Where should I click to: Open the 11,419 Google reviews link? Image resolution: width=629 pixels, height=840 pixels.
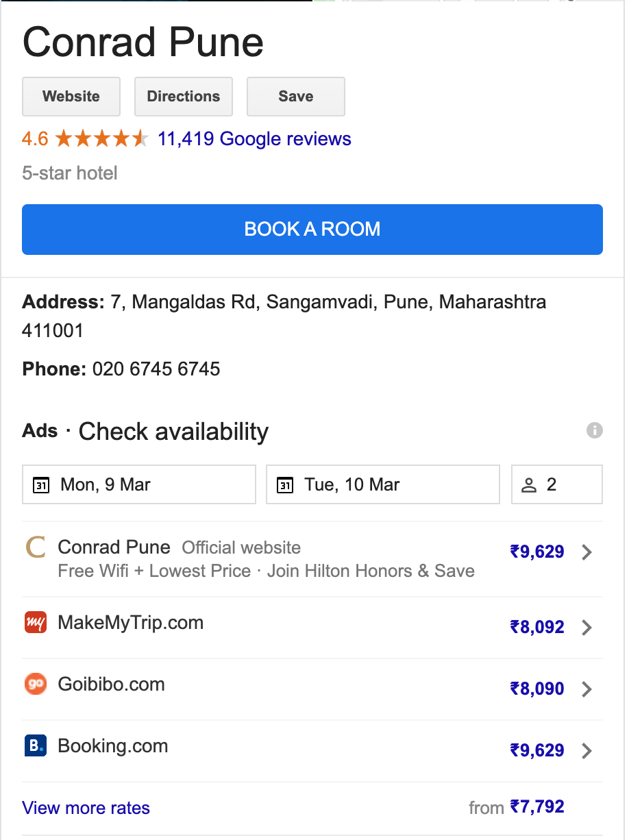click(254, 139)
